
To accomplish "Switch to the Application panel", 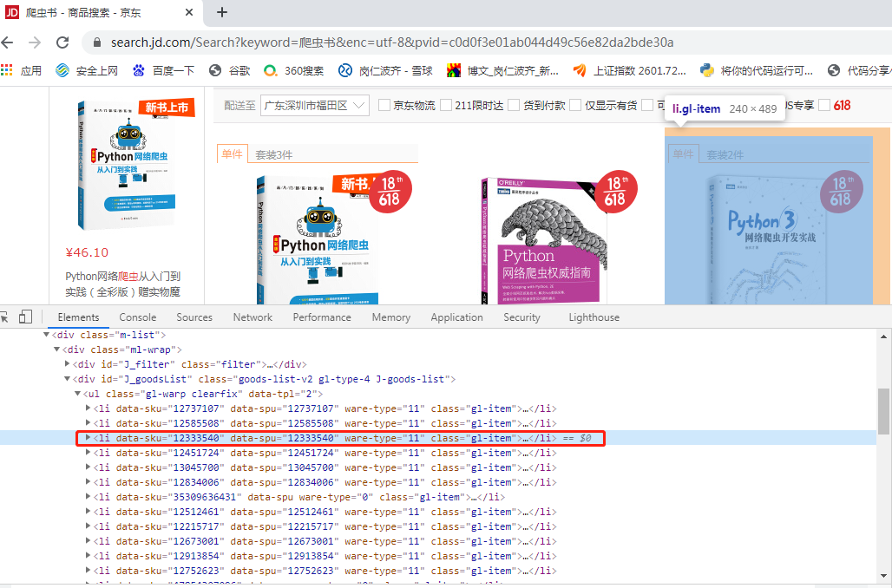I will pyautogui.click(x=456, y=317).
